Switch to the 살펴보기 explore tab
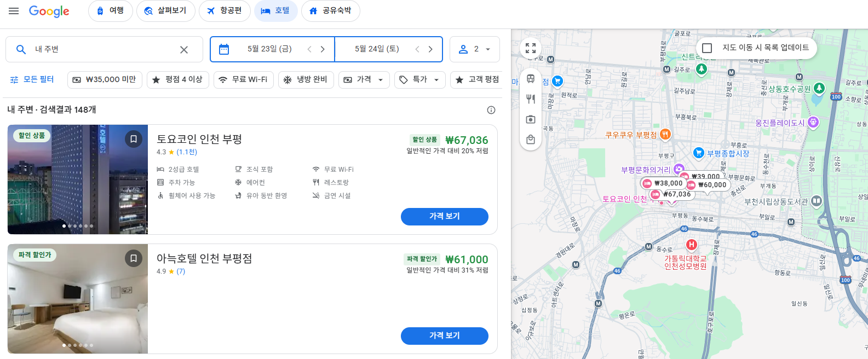Image resolution: width=868 pixels, height=359 pixels. pyautogui.click(x=166, y=11)
